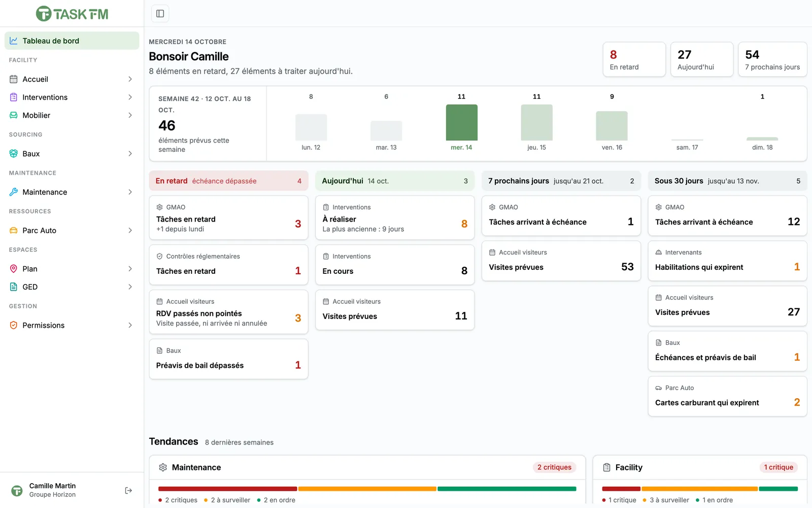Click the 1 critique badge on Facility
This screenshot has width=812, height=508.
779,467
